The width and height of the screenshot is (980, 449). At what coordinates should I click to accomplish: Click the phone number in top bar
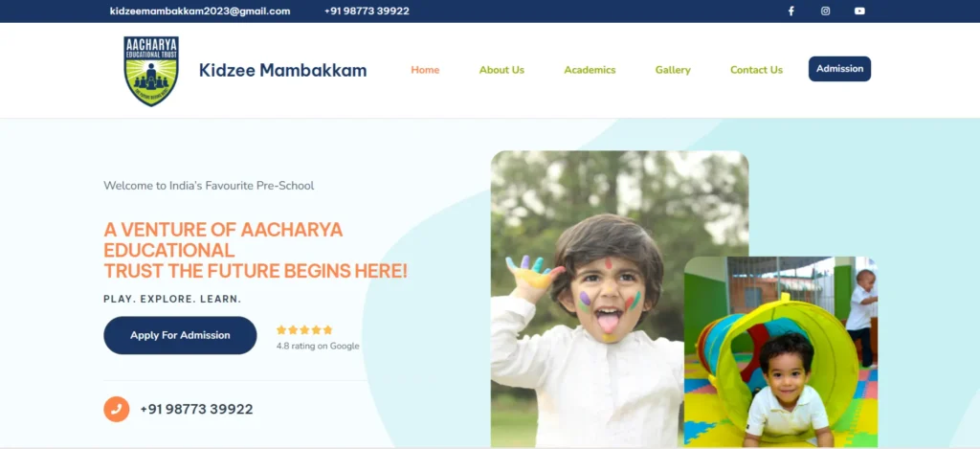tap(367, 11)
